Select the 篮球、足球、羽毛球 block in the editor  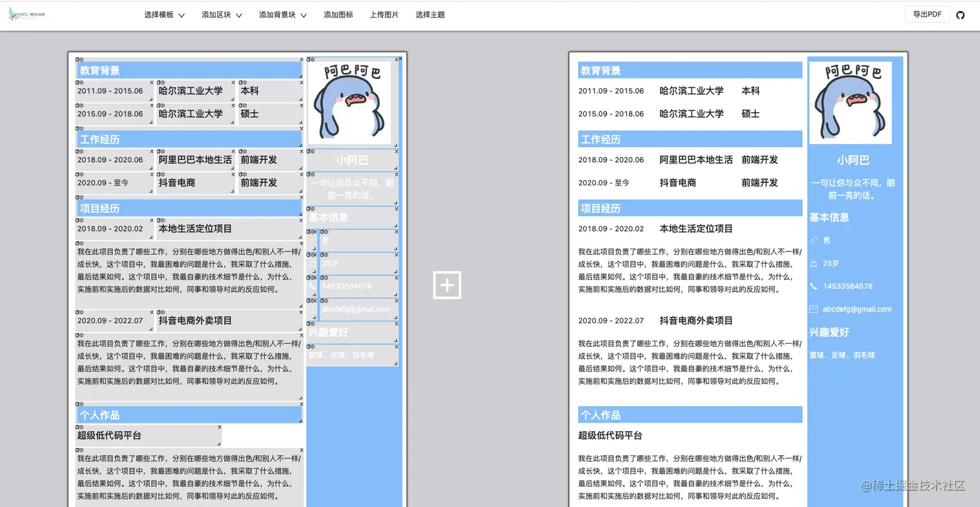tap(352, 355)
